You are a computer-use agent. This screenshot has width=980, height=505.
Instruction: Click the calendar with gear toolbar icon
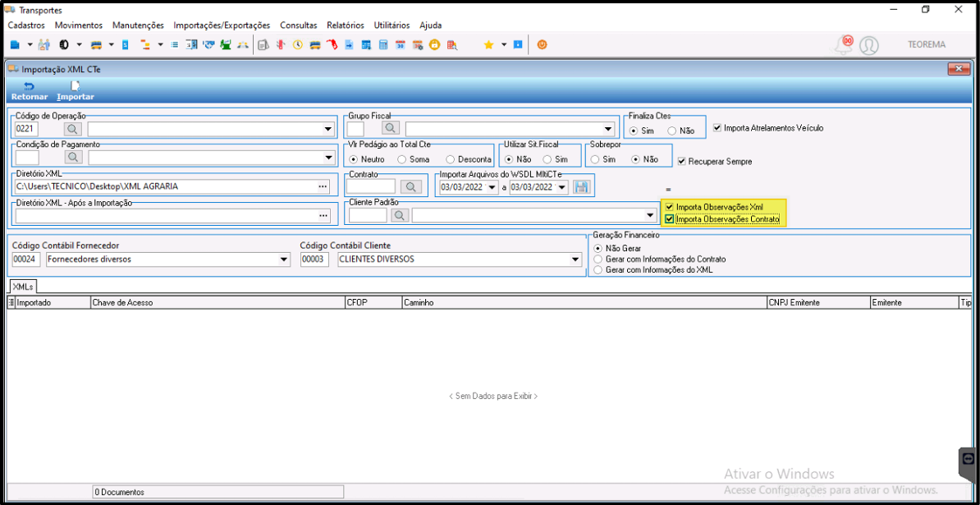point(418,45)
